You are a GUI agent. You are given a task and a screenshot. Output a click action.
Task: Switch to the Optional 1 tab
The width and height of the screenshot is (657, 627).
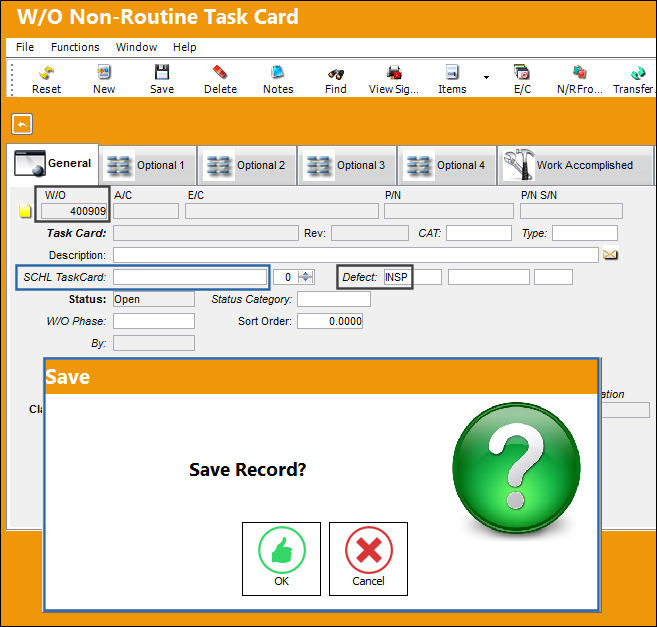point(148,165)
